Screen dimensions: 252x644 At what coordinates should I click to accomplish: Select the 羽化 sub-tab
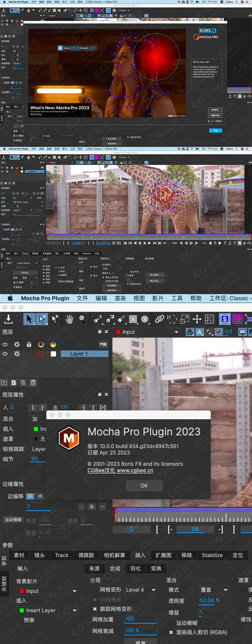coord(135,569)
